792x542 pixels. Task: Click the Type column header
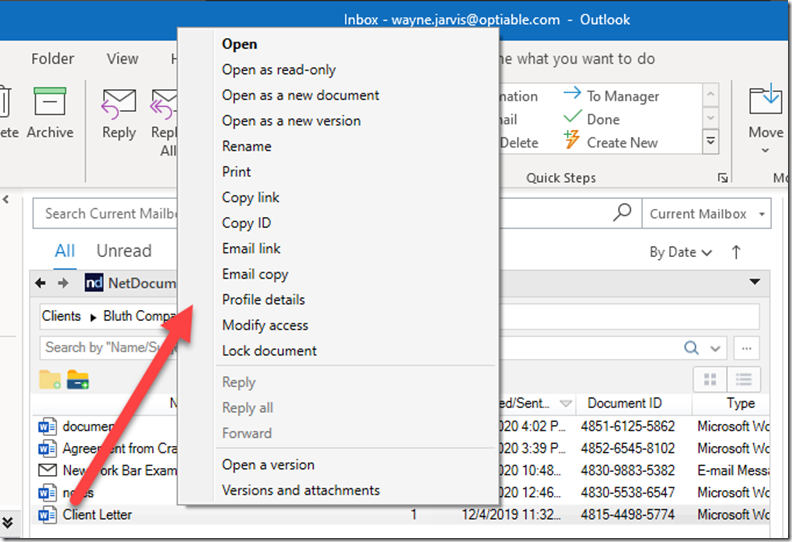click(740, 403)
